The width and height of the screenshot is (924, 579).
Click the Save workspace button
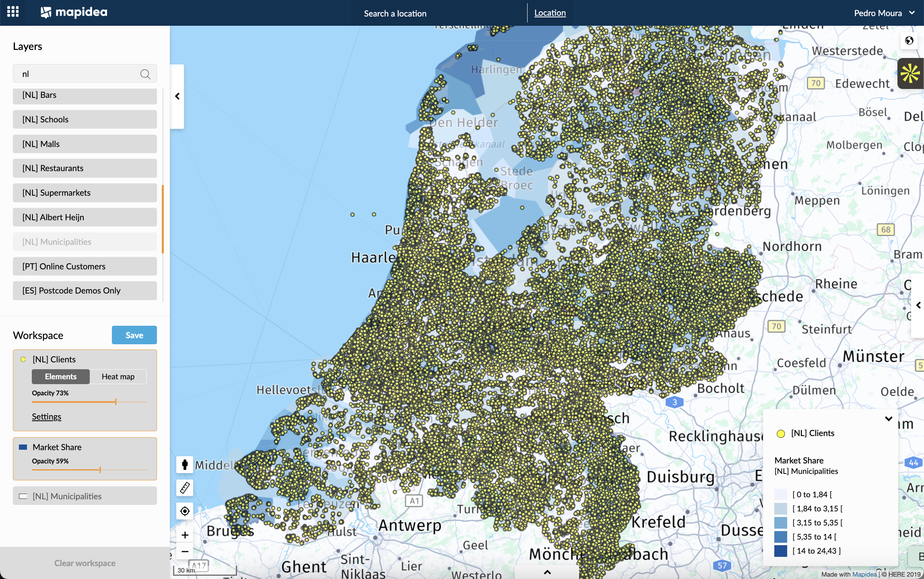tap(134, 335)
